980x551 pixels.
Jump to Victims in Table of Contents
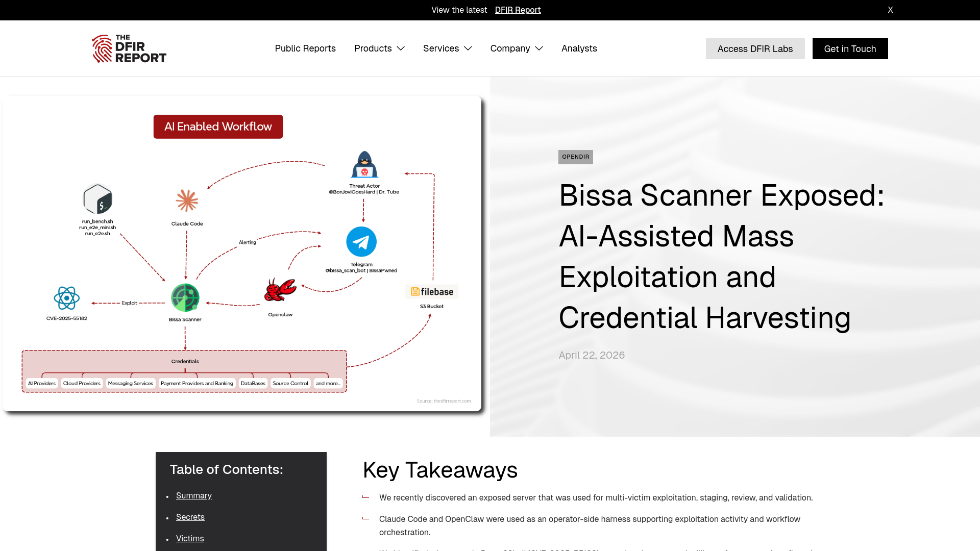pos(190,538)
